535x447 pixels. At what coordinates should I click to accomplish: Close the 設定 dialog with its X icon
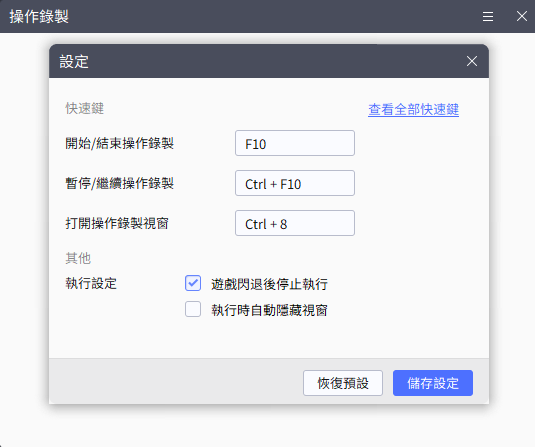[x=472, y=61]
